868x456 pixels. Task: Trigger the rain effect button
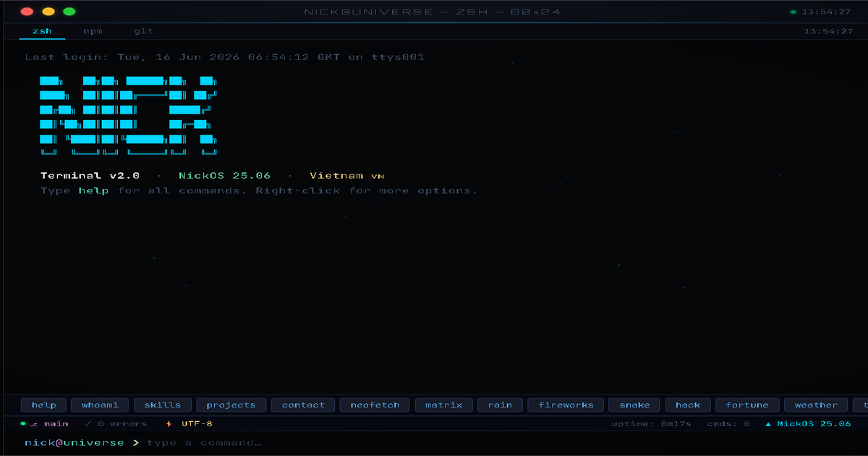pyautogui.click(x=500, y=405)
